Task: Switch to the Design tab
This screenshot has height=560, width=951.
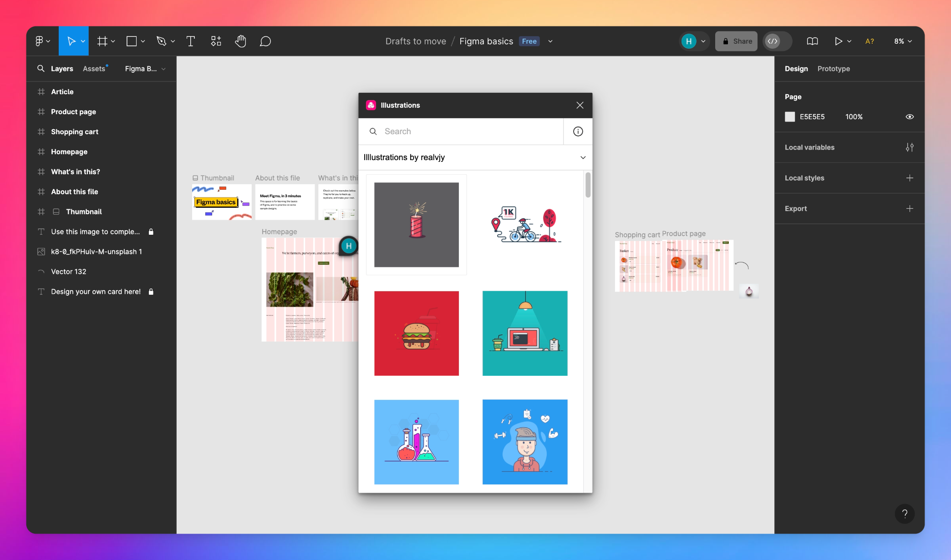Action: coord(796,69)
